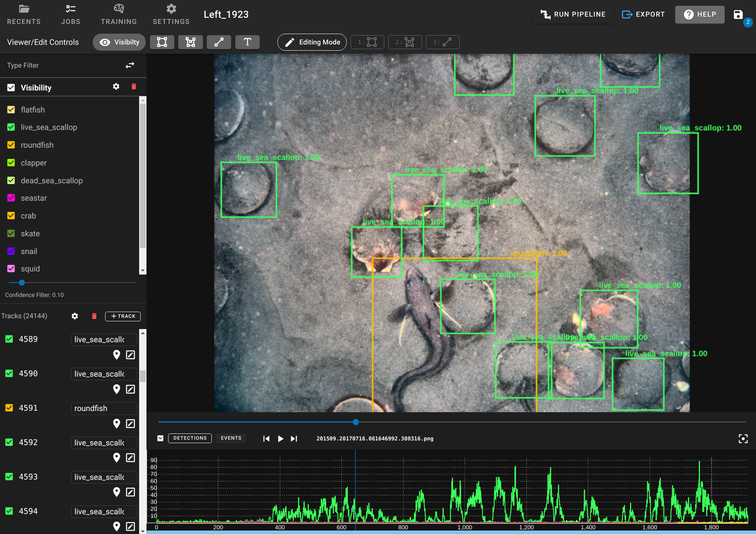Click the delete tracks trash icon
The image size is (756, 534).
click(94, 316)
